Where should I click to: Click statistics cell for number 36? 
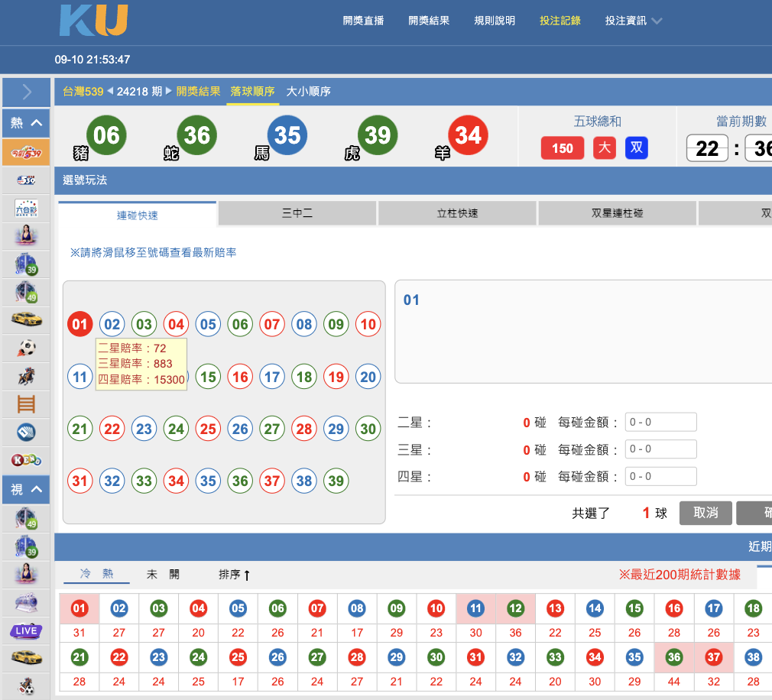click(674, 657)
